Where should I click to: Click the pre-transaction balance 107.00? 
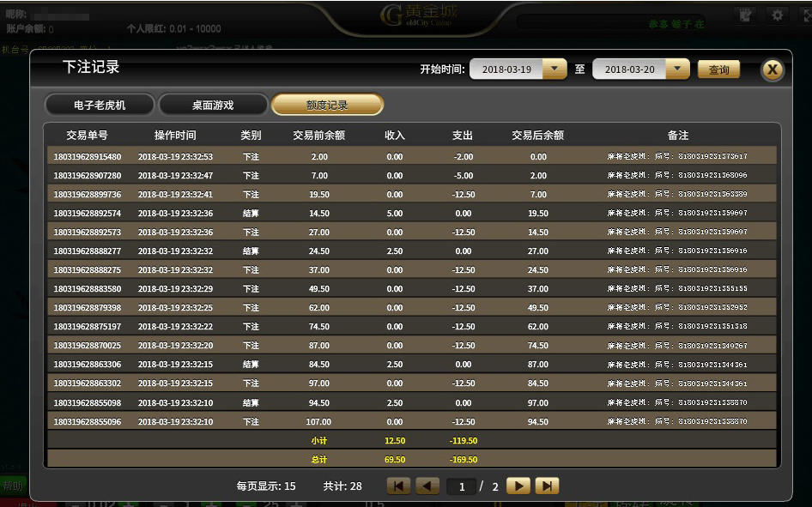pyautogui.click(x=318, y=421)
